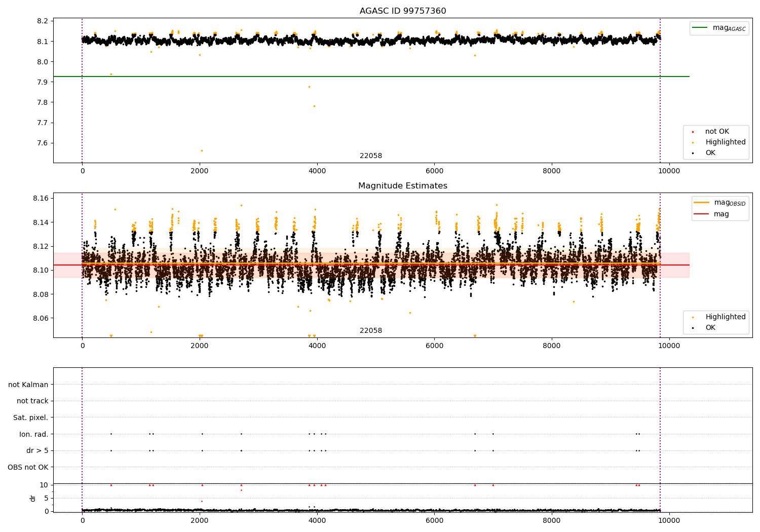
Task: Click the 'Magnitude Estimates' subplot title
Action: tap(403, 186)
